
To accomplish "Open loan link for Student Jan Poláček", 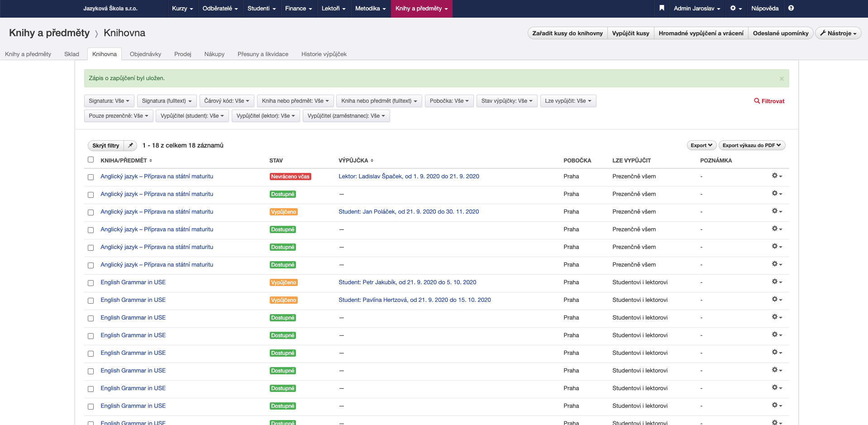I will click(x=409, y=211).
